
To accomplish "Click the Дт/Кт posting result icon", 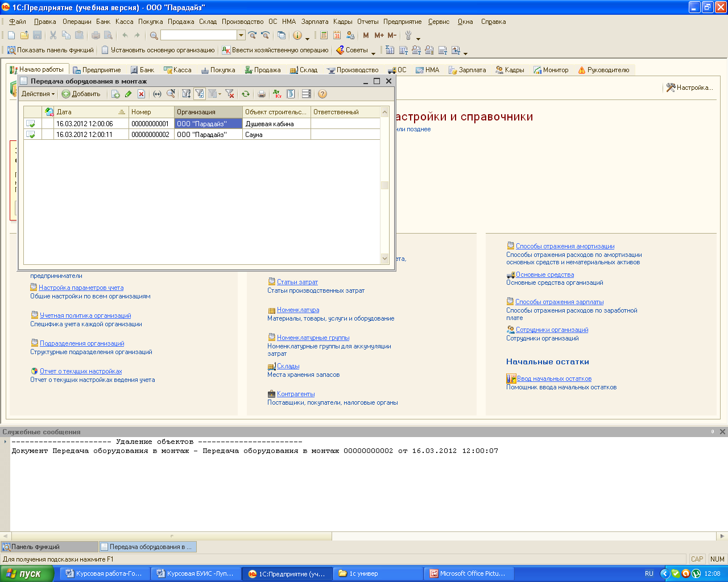I will click(x=277, y=94).
